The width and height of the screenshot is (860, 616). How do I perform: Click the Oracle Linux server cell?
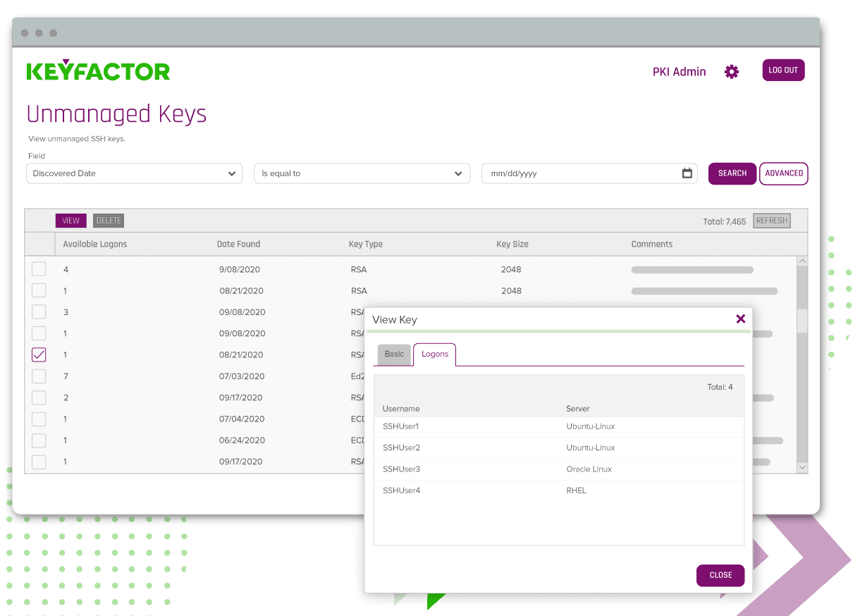[589, 469]
